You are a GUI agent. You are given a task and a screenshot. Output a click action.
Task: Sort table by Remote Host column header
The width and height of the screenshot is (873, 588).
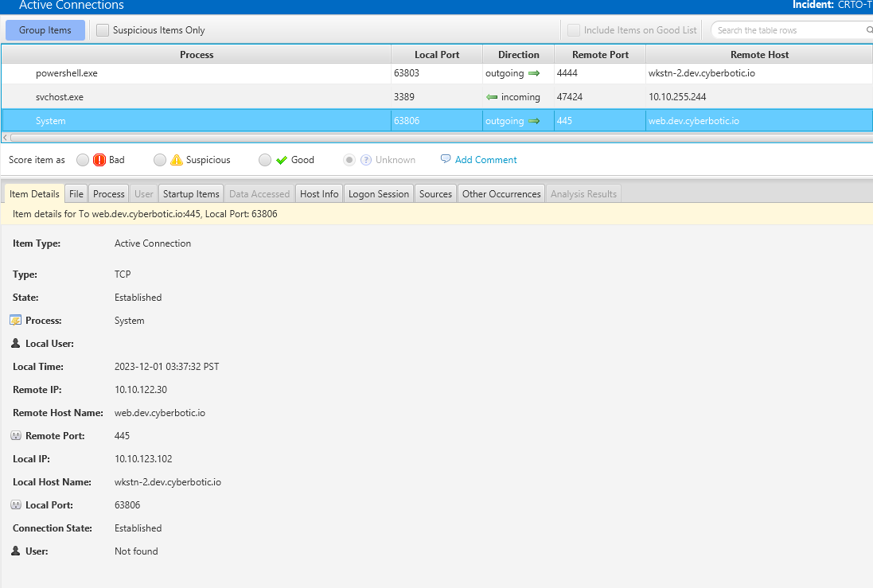point(759,55)
